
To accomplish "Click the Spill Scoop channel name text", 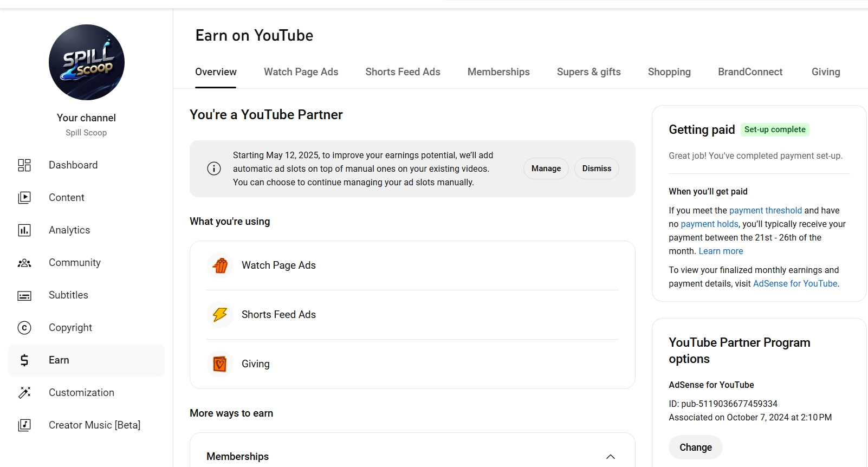I will click(x=86, y=133).
